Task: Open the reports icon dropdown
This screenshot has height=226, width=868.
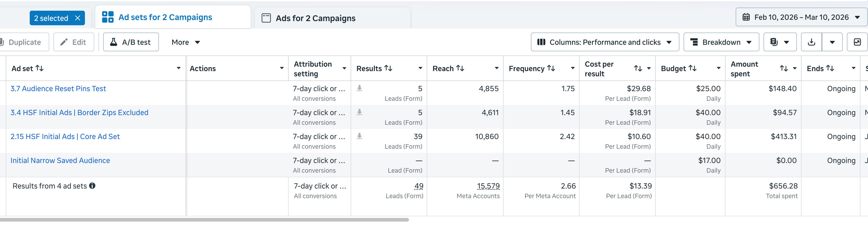Action: (x=780, y=42)
